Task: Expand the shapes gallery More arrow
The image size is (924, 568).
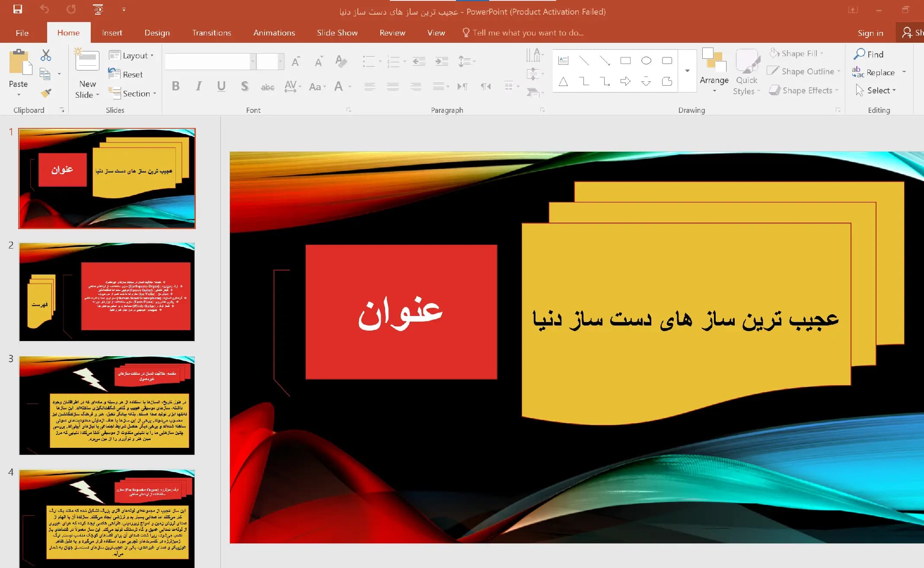Action: pyautogui.click(x=687, y=71)
